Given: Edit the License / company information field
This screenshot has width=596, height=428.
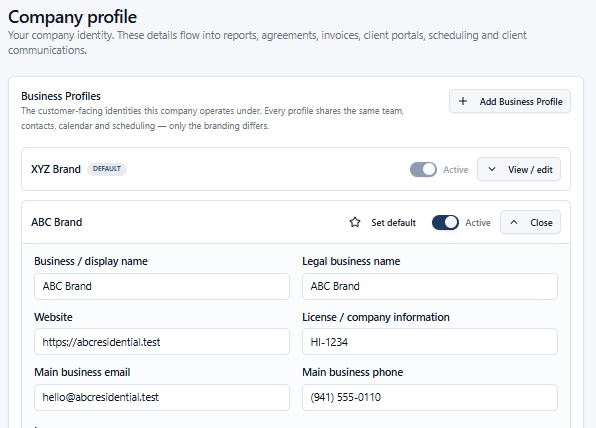Looking at the screenshot, I should coord(430,342).
